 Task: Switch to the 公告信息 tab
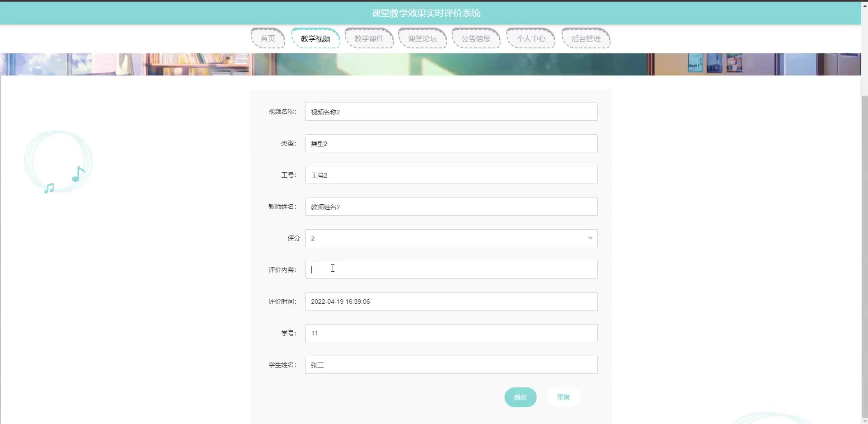pos(476,38)
